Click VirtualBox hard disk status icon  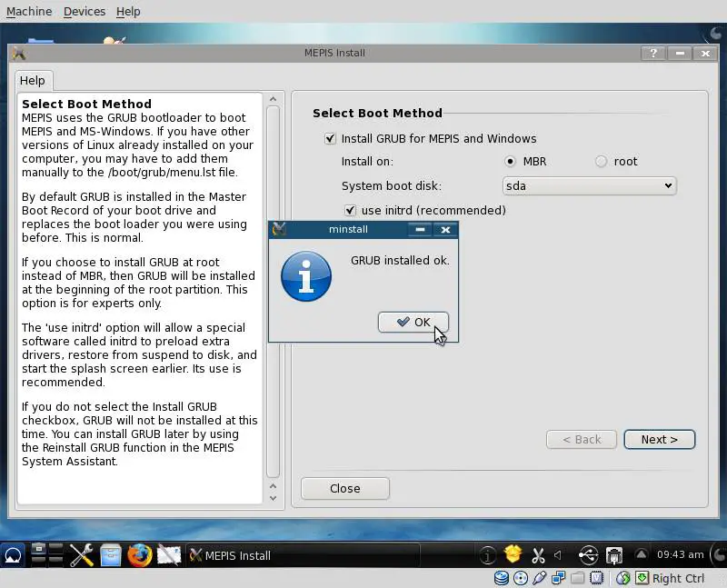502,578
